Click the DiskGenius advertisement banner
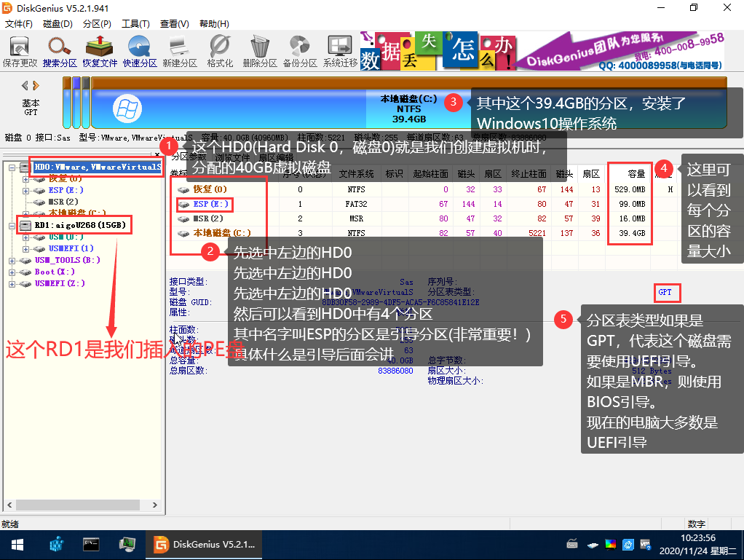744x560 pixels. pos(543,51)
